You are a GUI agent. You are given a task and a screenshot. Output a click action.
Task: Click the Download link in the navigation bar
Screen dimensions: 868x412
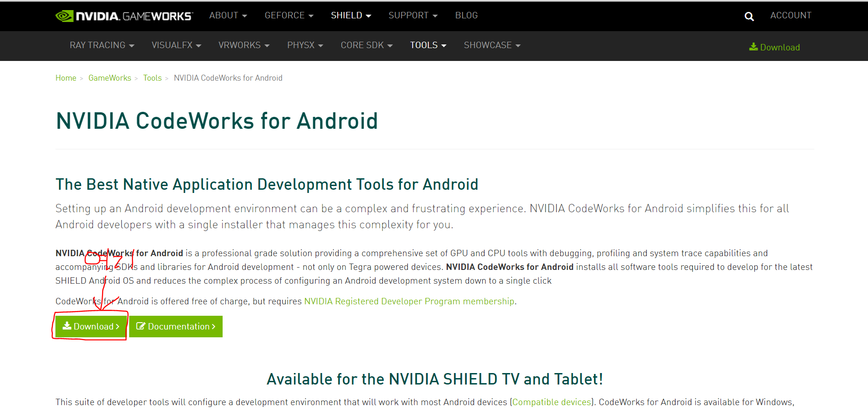tap(775, 47)
